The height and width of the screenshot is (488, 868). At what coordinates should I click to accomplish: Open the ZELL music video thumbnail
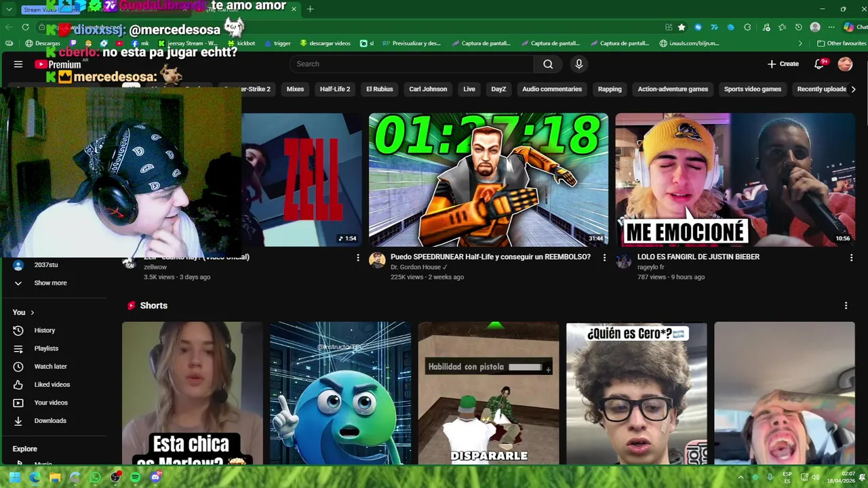302,180
